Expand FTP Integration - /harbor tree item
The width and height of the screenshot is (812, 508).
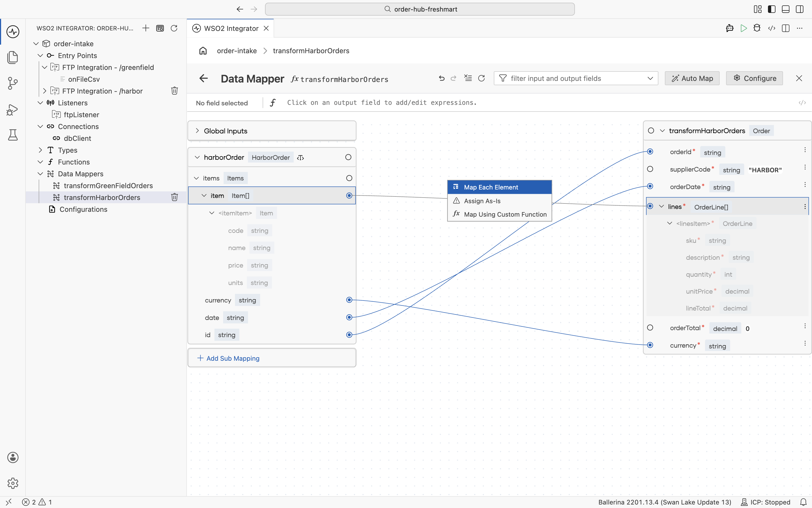point(45,91)
